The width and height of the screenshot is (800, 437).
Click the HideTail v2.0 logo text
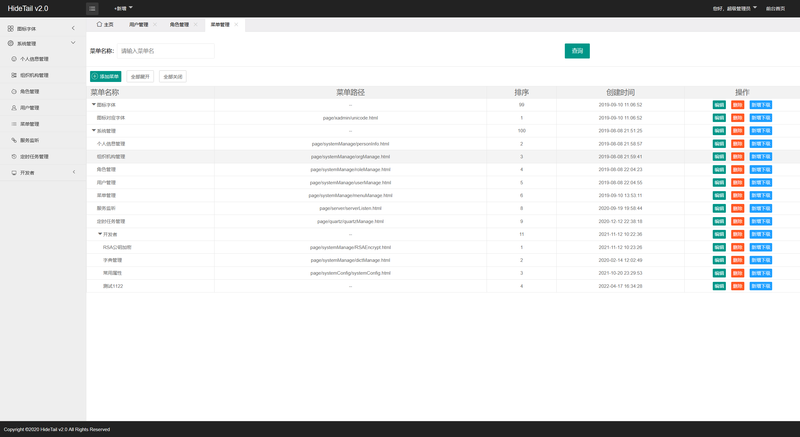(x=28, y=8)
